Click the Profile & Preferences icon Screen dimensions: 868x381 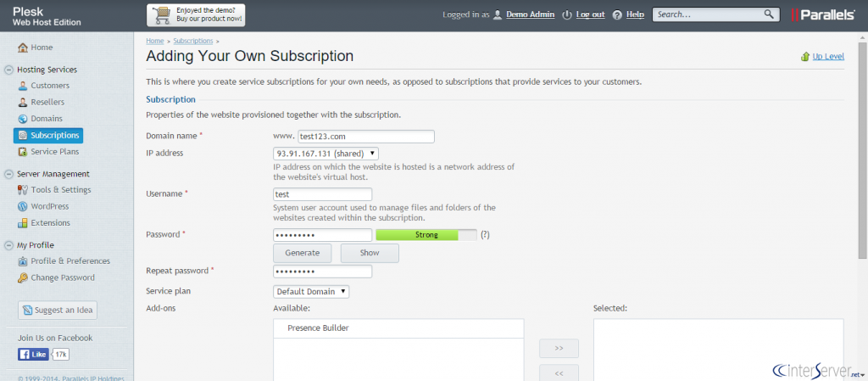(23, 261)
